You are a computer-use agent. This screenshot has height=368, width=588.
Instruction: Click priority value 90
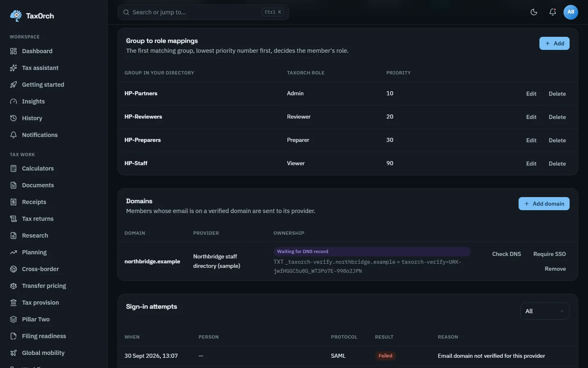pos(390,163)
